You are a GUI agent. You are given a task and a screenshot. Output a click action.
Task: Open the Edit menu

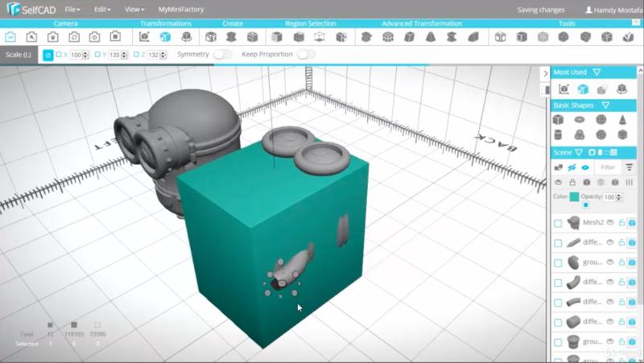tap(101, 10)
